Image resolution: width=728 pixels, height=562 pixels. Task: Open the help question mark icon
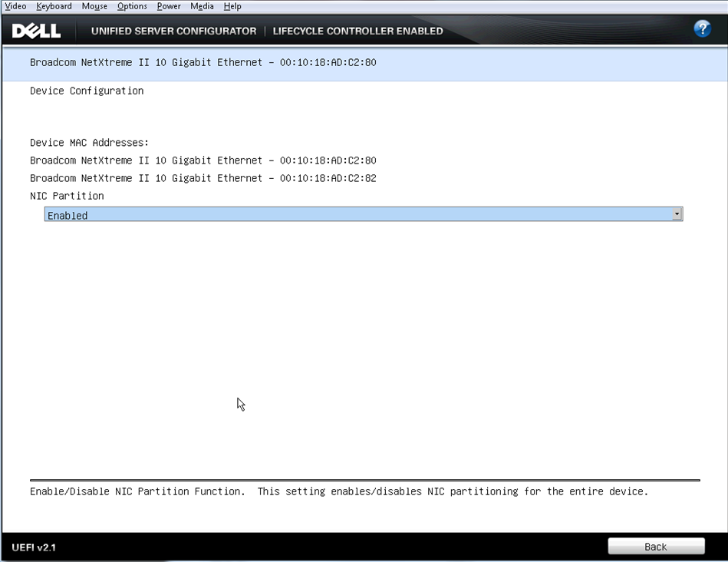(x=702, y=29)
